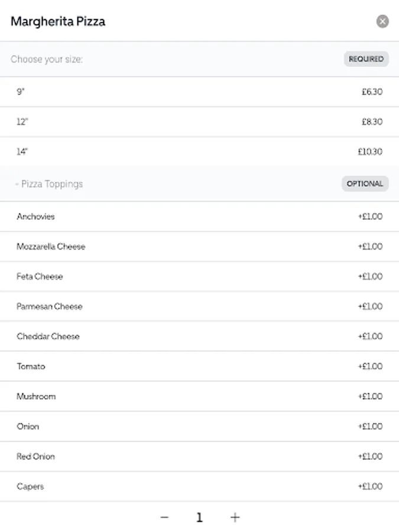Decrease quantity with the minus icon

tap(164, 517)
